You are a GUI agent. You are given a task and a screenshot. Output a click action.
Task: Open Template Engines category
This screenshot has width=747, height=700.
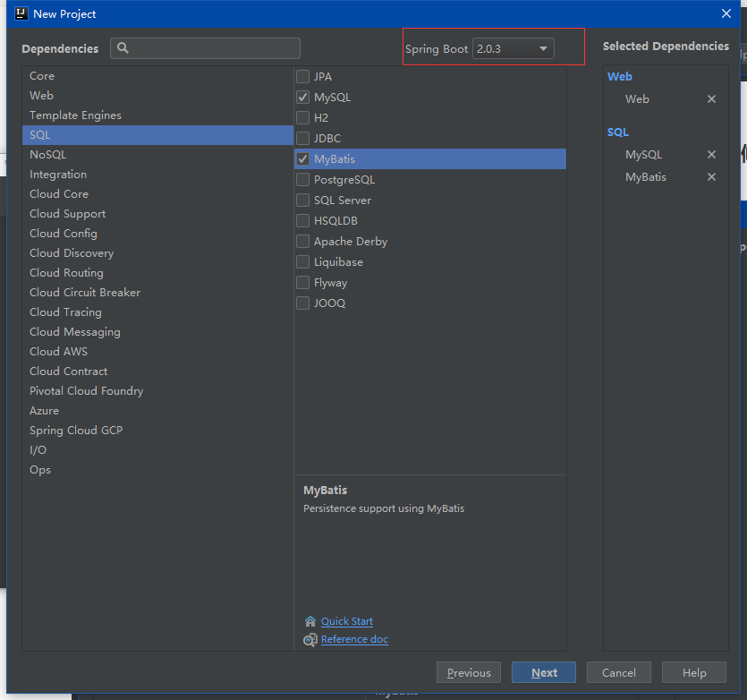157,115
